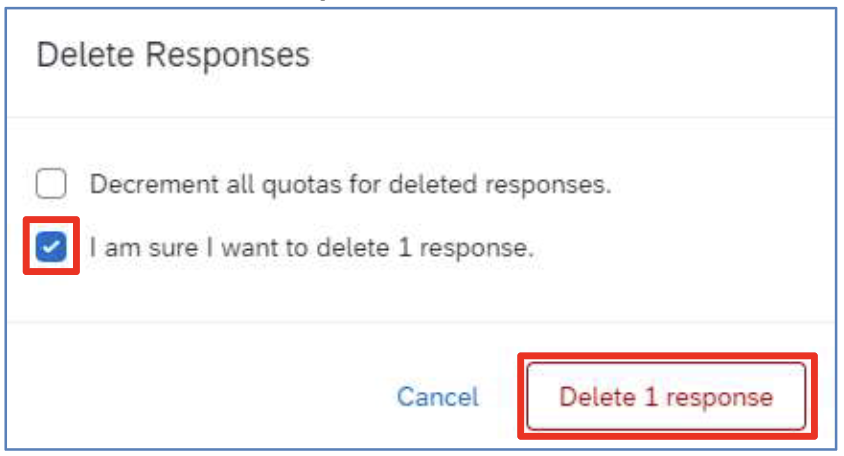Enable the Decrement all quotas checkbox

[51, 184]
